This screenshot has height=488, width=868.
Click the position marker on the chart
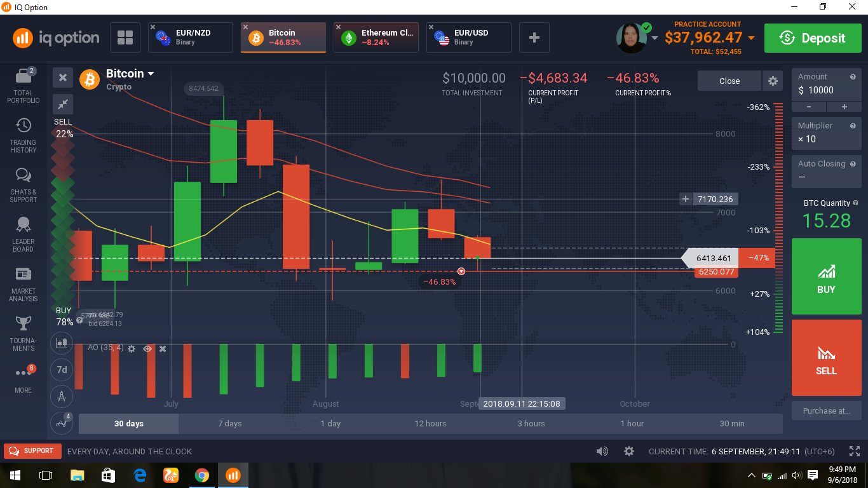click(x=461, y=271)
